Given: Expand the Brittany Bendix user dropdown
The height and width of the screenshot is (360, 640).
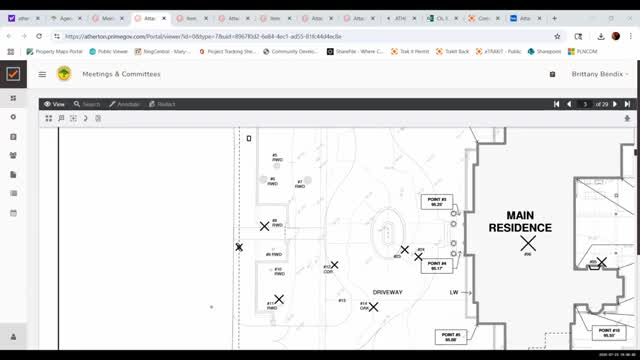Looking at the screenshot, I should point(600,74).
